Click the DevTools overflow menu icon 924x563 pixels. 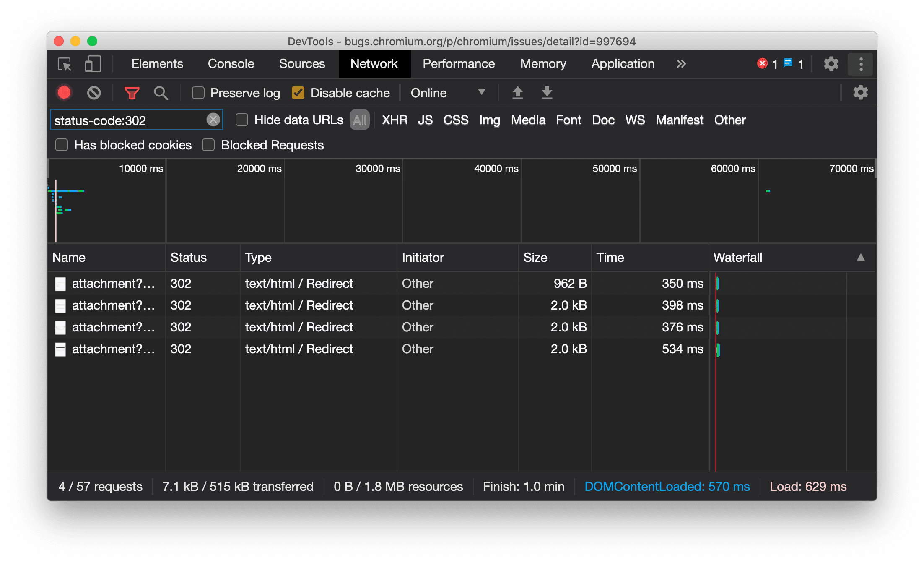(x=860, y=64)
